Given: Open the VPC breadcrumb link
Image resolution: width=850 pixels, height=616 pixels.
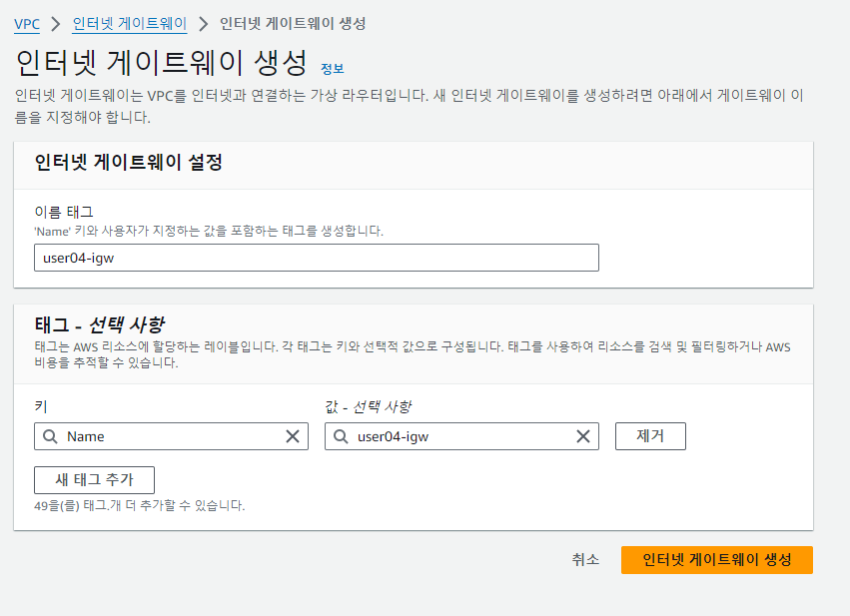Looking at the screenshot, I should pos(27,24).
